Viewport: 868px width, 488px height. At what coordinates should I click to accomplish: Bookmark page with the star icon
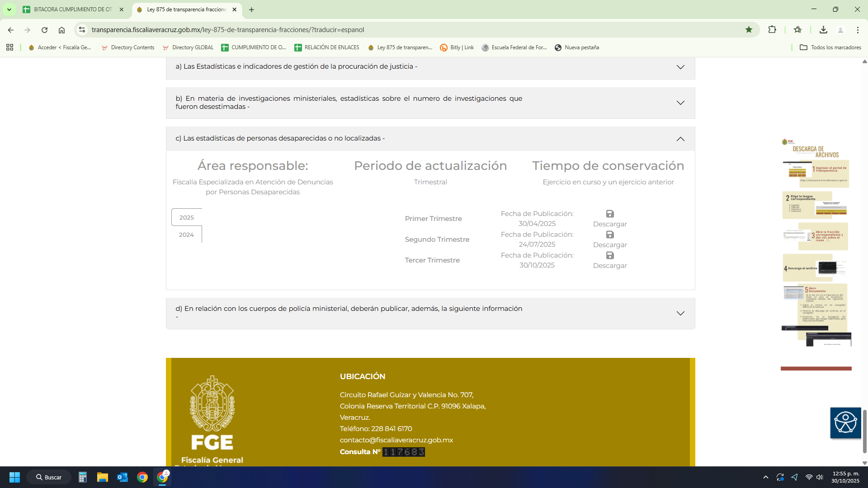pyautogui.click(x=749, y=30)
